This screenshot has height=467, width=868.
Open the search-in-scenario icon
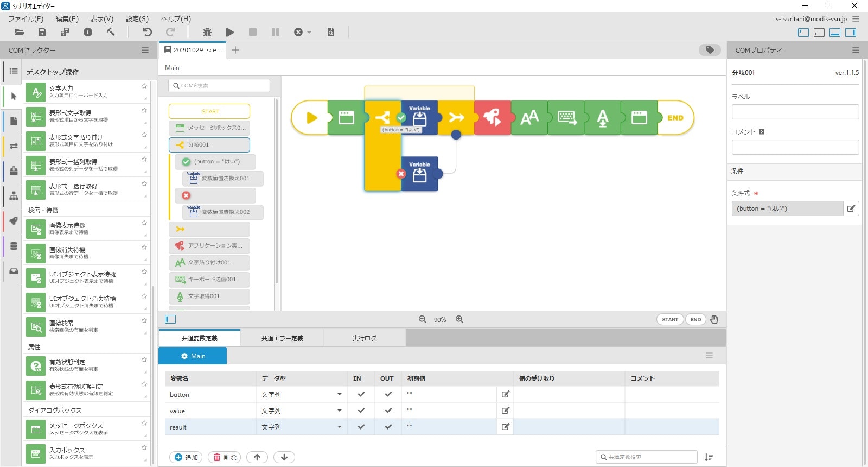click(x=331, y=32)
